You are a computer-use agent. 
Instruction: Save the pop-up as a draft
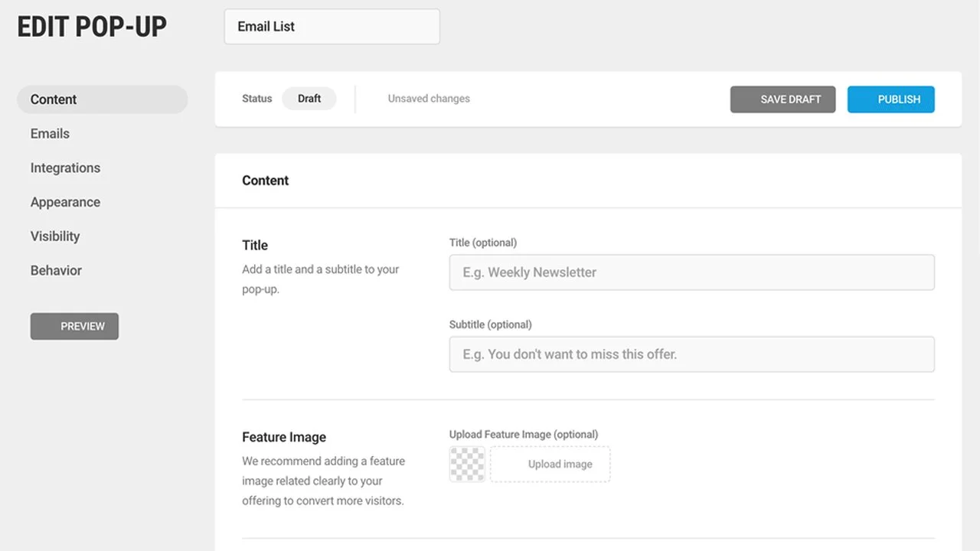click(782, 99)
